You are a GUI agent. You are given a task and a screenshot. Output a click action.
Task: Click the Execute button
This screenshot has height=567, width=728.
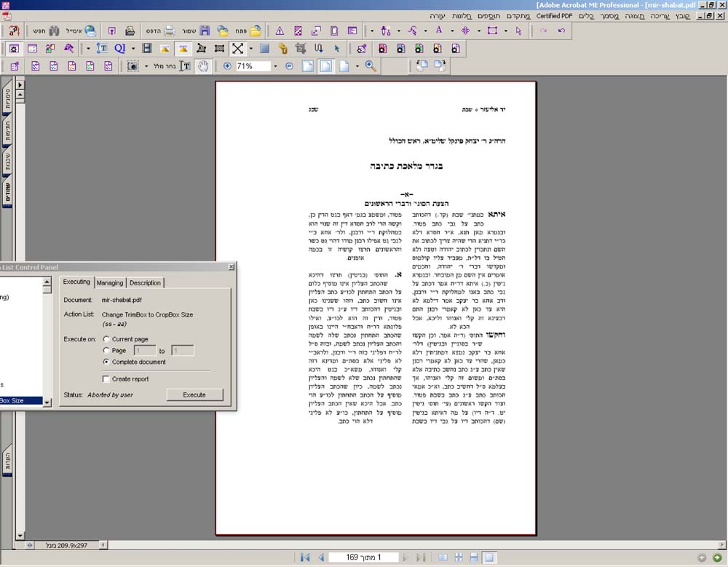(194, 394)
